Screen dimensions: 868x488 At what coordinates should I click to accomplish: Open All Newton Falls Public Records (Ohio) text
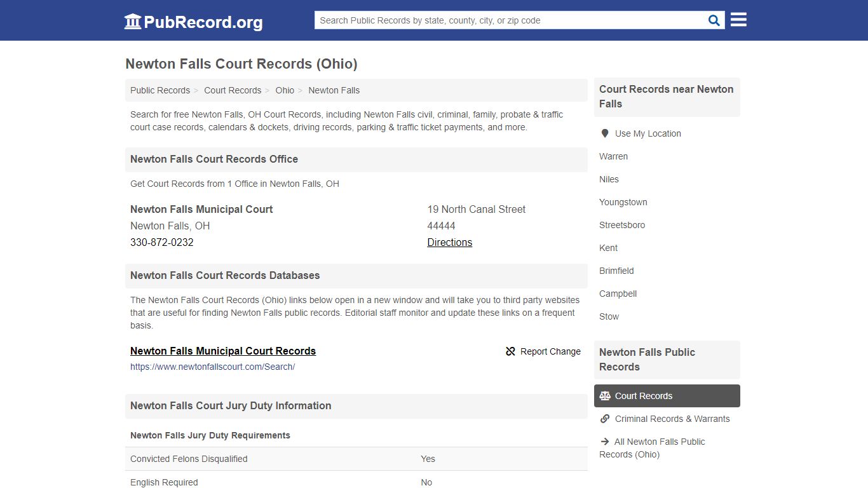652,448
